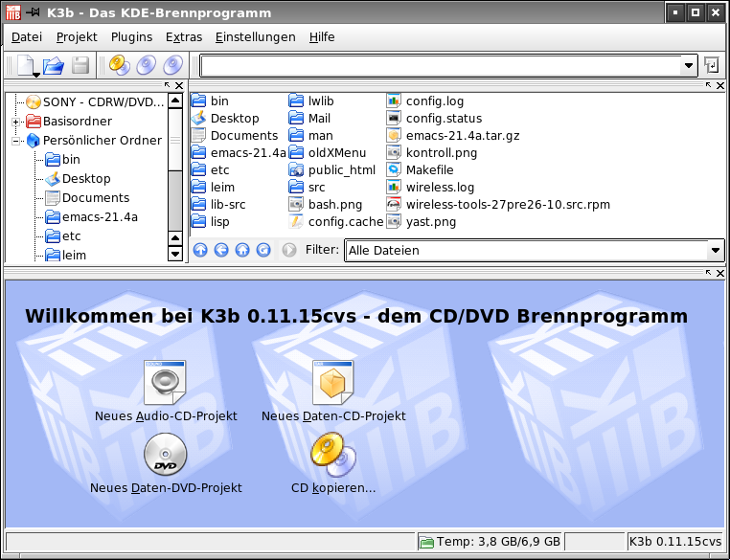Collapse the Persönlicher Ordner tree node
The width and height of the screenshot is (730, 560).
(x=15, y=141)
